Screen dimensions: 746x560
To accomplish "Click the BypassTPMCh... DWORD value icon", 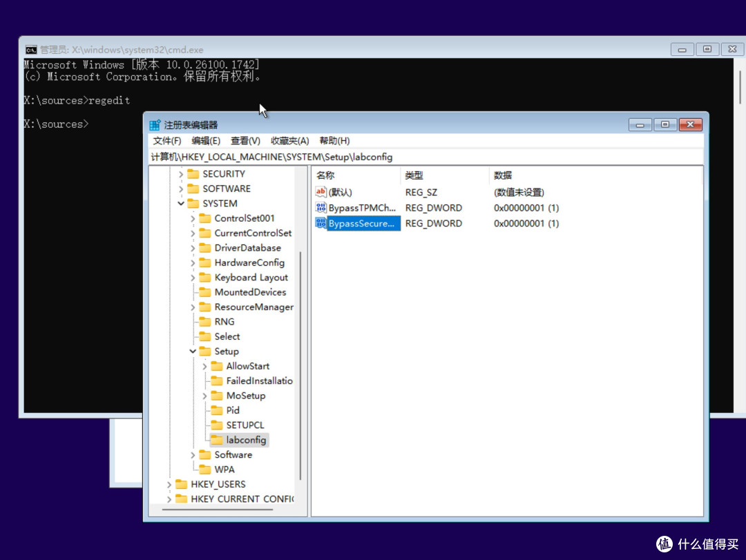I will [321, 207].
